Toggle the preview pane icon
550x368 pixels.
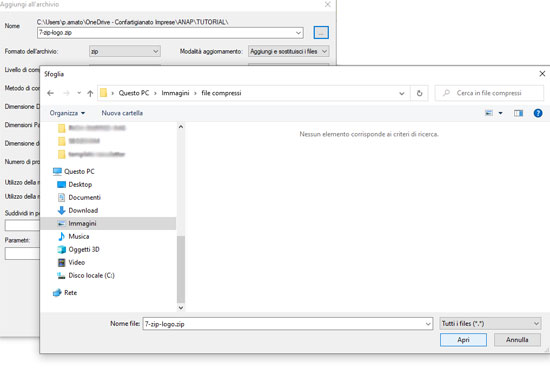[518, 113]
